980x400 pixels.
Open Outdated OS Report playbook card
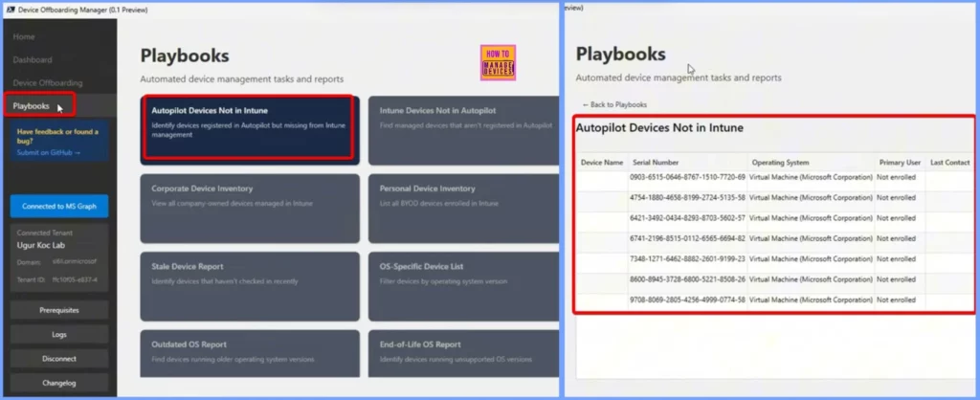[x=250, y=354]
